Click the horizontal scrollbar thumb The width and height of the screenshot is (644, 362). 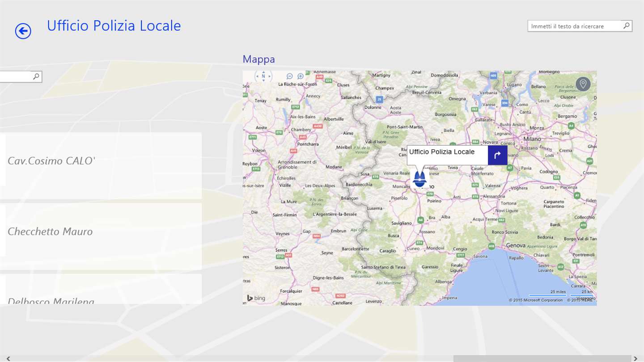pos(542,358)
